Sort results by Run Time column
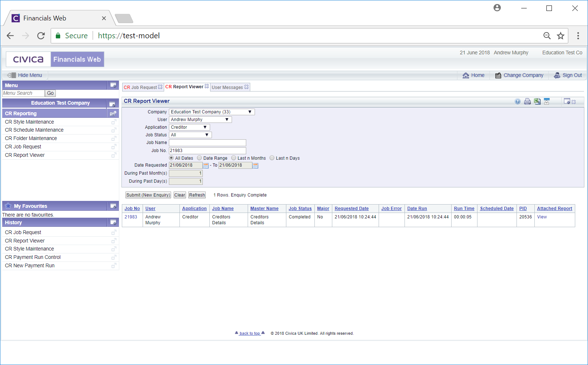Screen dimensions: 588x365 [x=464, y=209]
